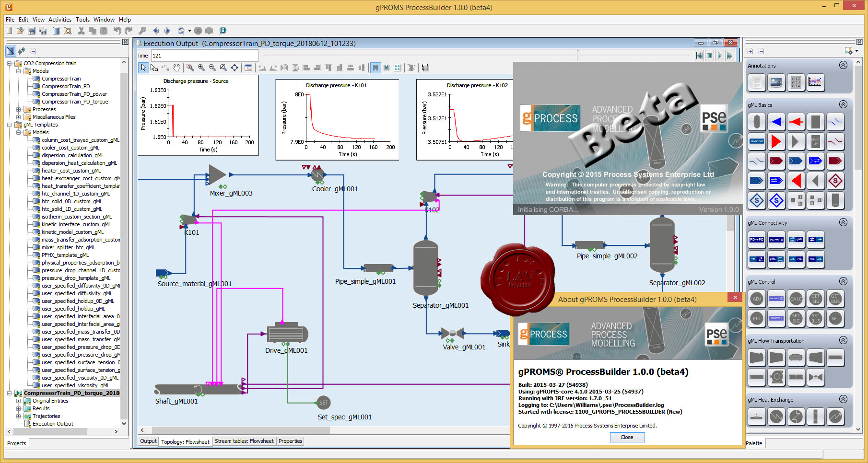Pick the CALC block in gML Control
868x463 pixels.
pyautogui.click(x=796, y=299)
